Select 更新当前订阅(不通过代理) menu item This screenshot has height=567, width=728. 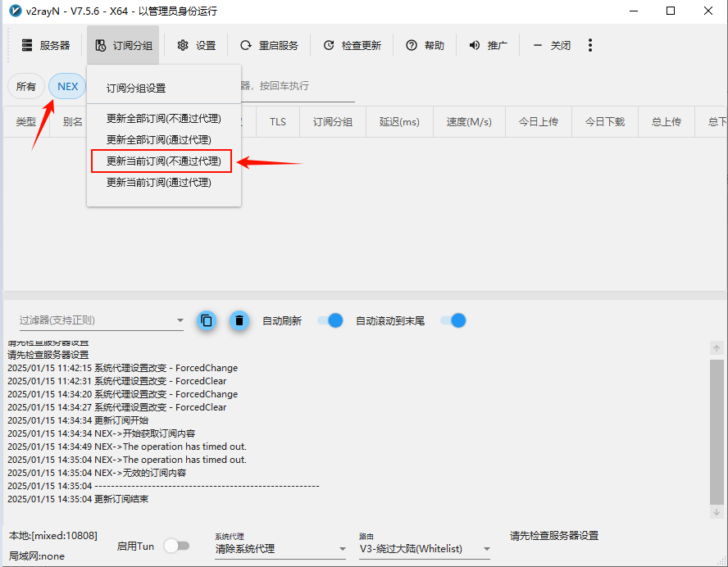pos(163,161)
